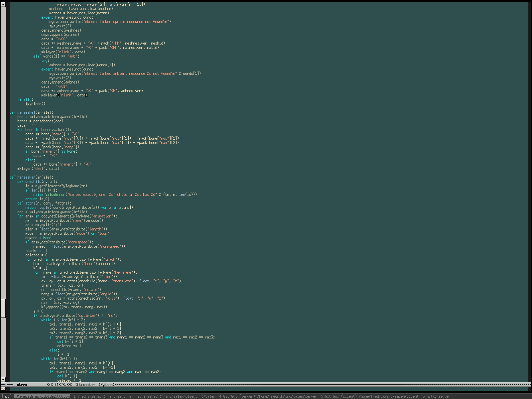
Task: Click the (Python) major mode indicator
Action: (106, 385)
